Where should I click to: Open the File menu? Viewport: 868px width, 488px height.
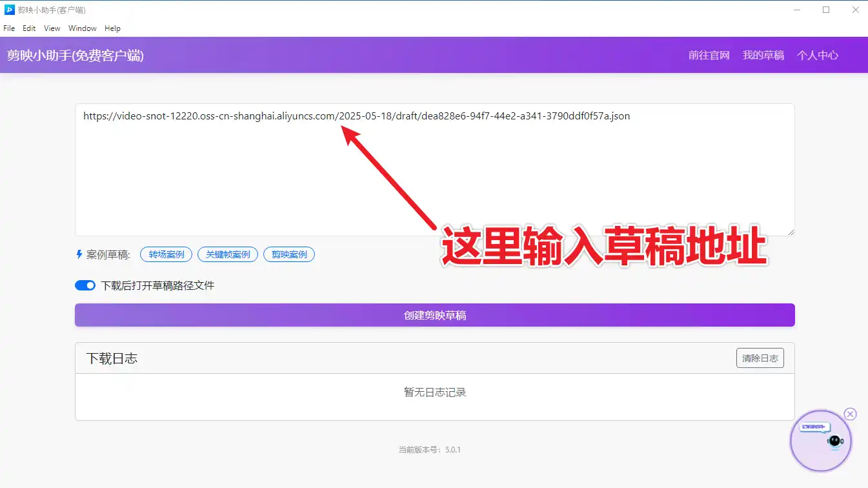click(x=9, y=28)
